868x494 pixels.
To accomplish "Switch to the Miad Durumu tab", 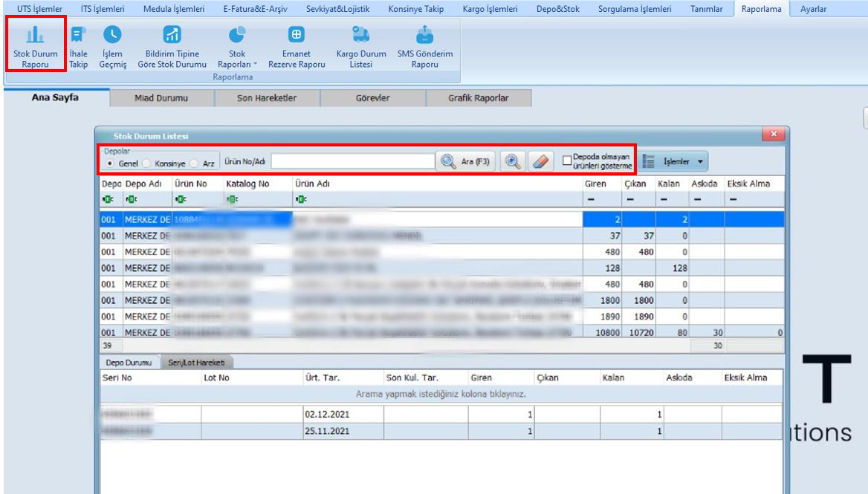I will point(161,97).
